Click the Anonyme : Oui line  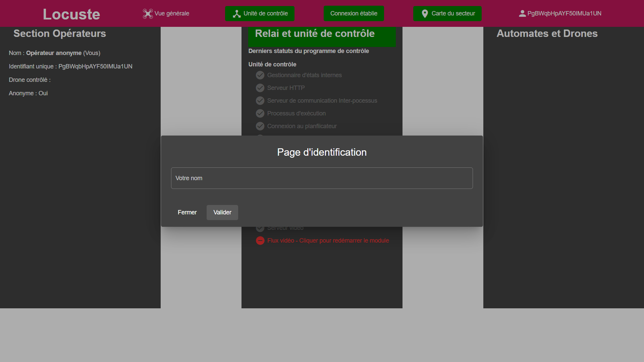point(28,93)
